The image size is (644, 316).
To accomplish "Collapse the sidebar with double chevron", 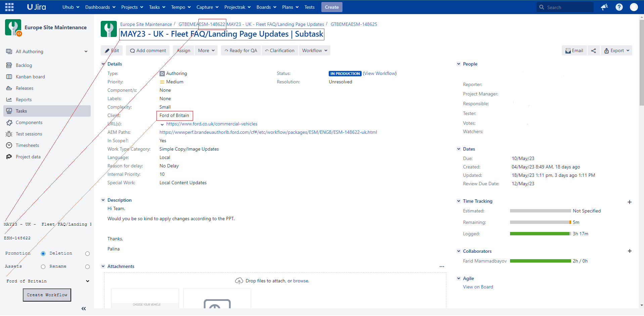I will [84, 309].
